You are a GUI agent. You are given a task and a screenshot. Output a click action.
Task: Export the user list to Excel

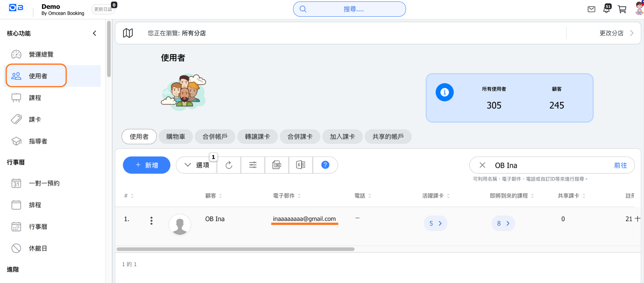301,165
